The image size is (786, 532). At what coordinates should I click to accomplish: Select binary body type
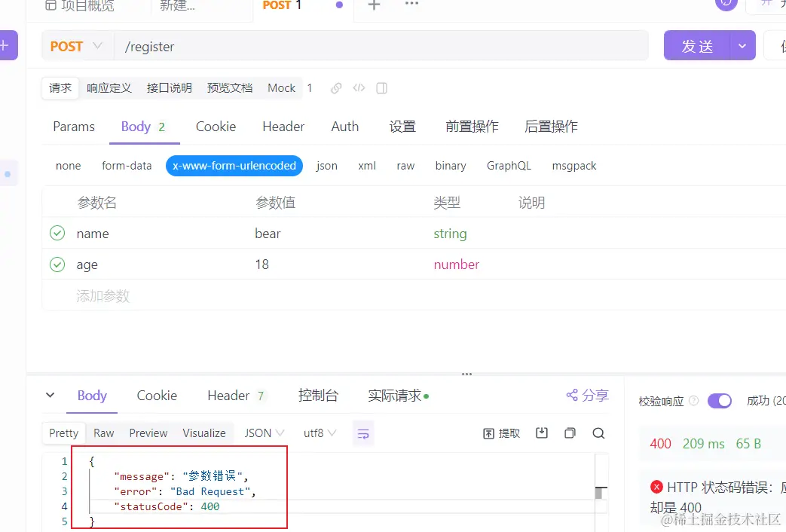coord(451,166)
